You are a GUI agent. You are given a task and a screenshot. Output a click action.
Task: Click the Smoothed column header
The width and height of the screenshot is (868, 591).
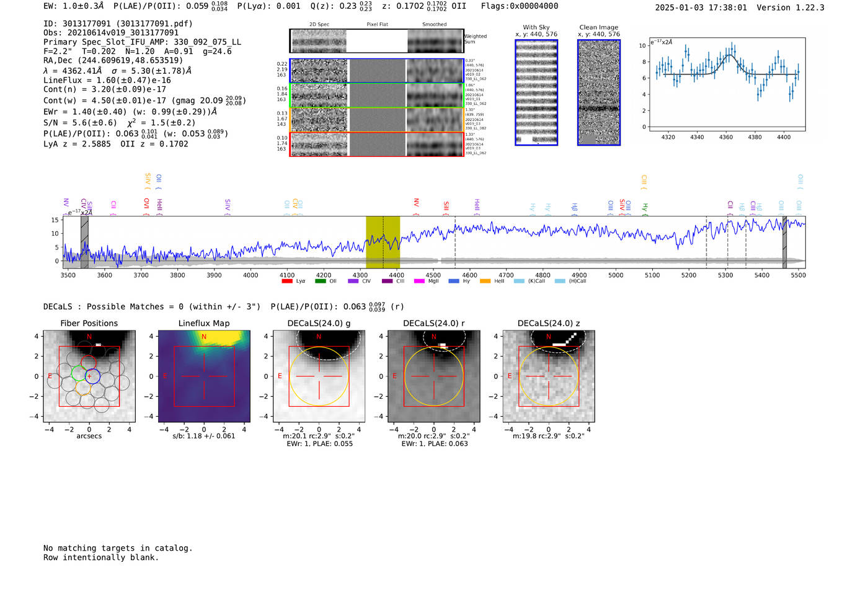[435, 25]
